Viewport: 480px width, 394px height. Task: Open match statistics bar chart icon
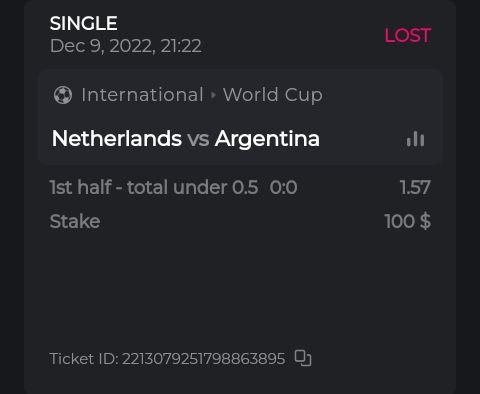pos(415,139)
